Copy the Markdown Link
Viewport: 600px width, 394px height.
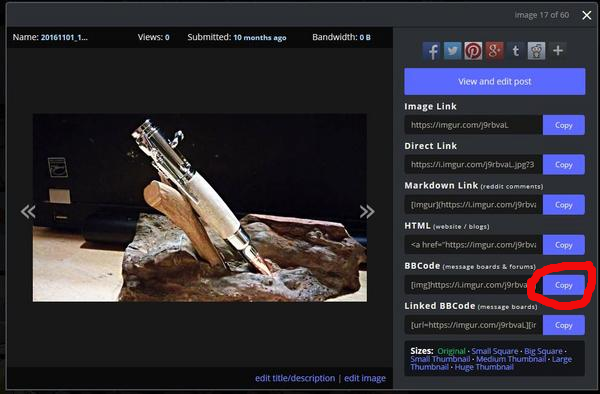[564, 205]
